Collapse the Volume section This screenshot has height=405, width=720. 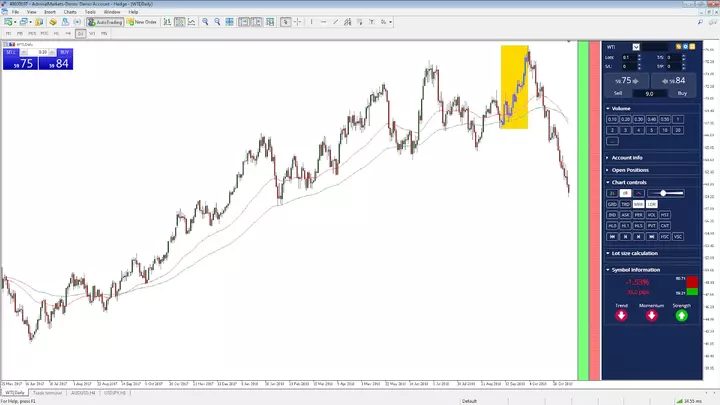621,108
